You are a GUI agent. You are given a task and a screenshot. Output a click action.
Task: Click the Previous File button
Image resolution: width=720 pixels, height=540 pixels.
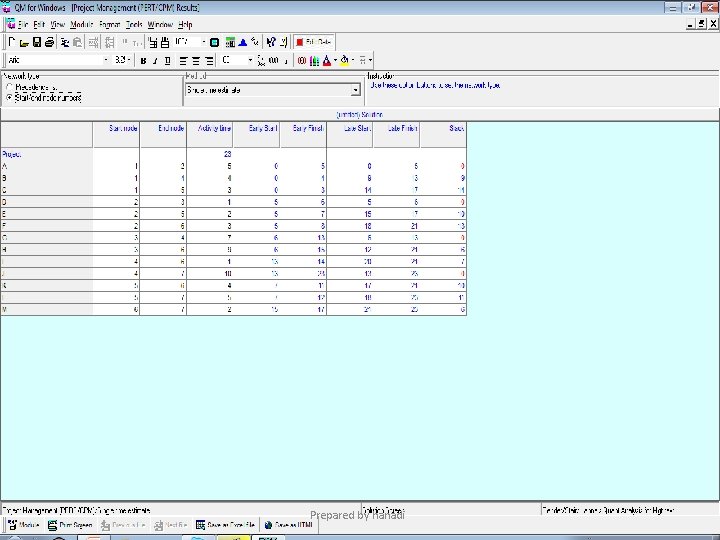tap(123, 525)
